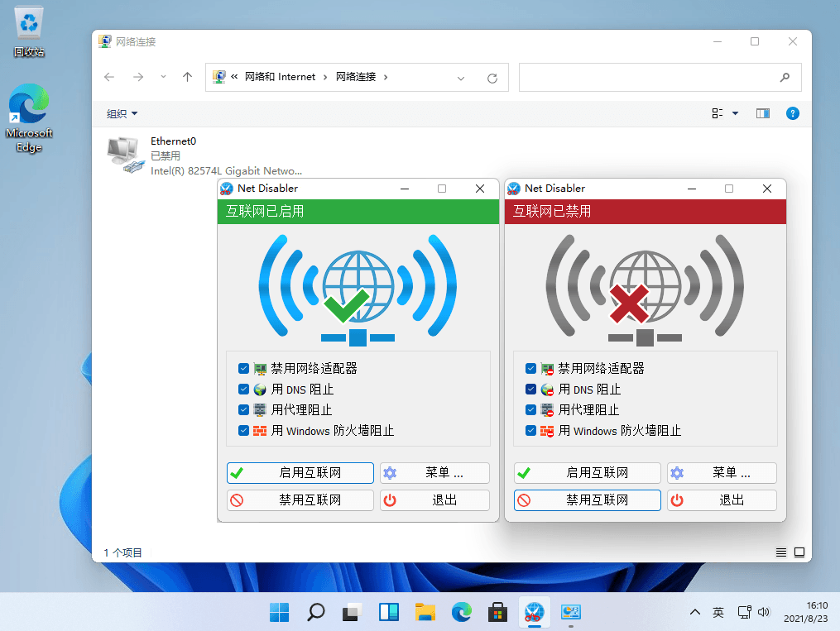Show hidden tray icons chevron
840x631 pixels.
695,612
